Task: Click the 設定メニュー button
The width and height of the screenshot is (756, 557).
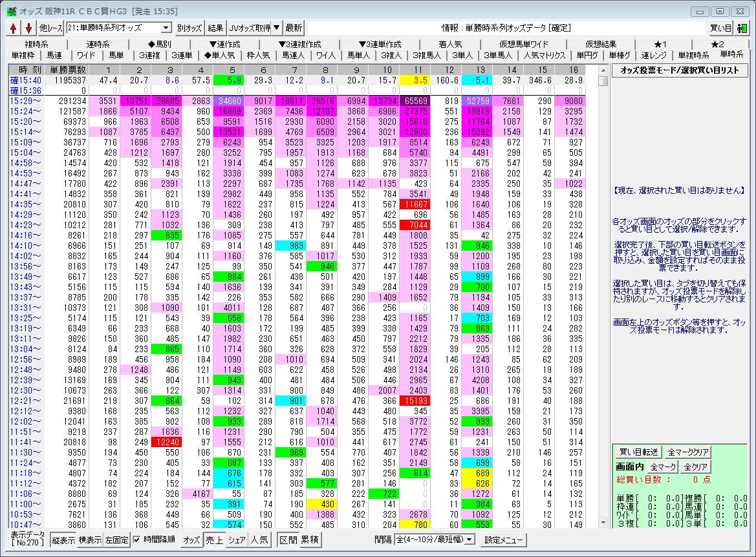Action: [x=504, y=540]
